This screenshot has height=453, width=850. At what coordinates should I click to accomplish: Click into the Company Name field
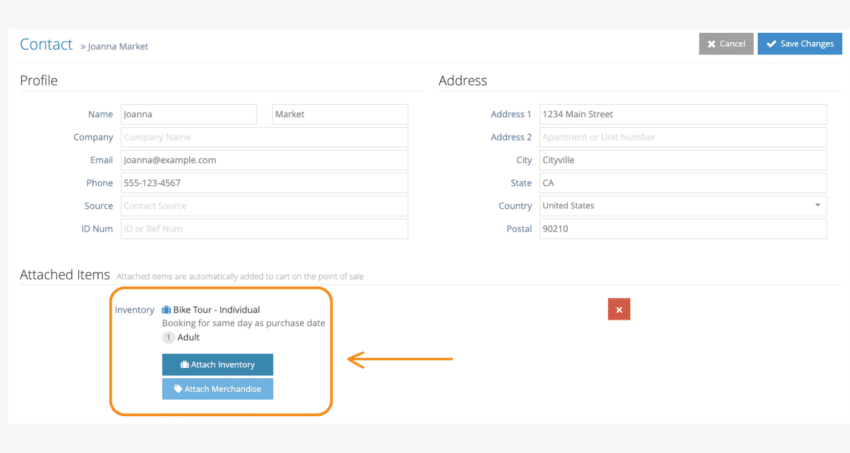point(264,137)
